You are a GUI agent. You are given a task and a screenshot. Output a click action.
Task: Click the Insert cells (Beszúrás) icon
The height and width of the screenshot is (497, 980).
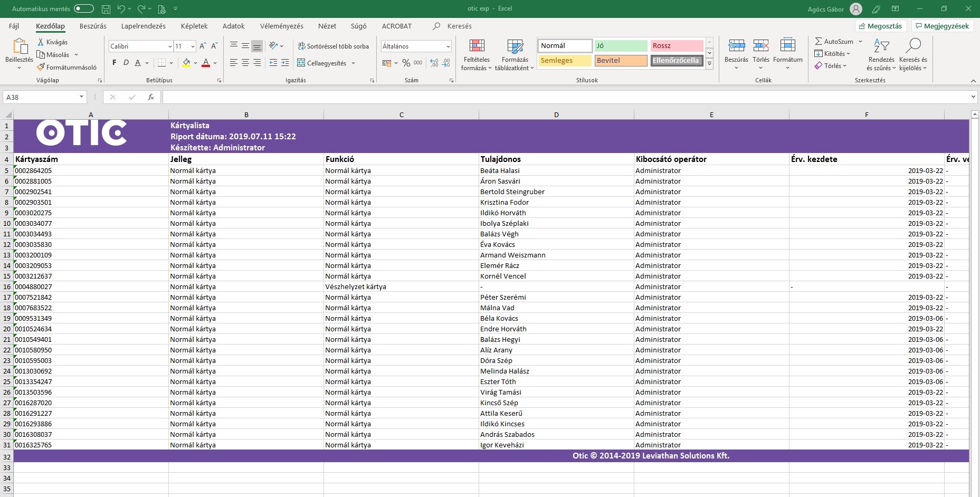736,46
